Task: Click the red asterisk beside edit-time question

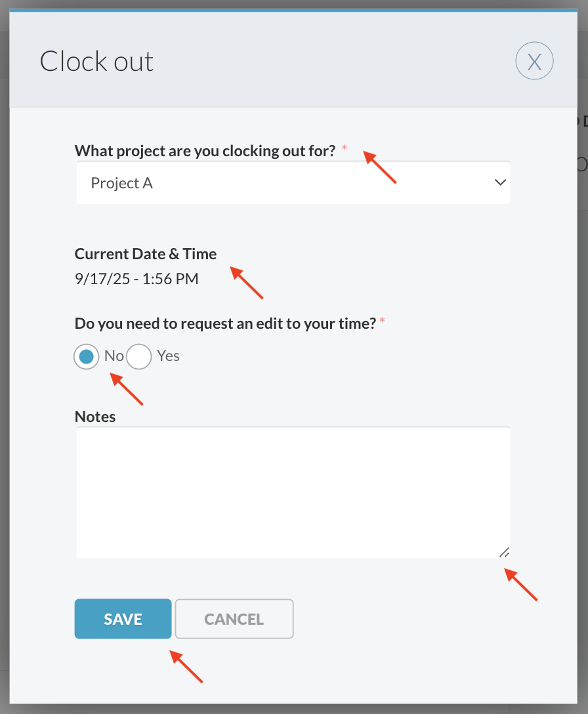Action: tap(383, 321)
